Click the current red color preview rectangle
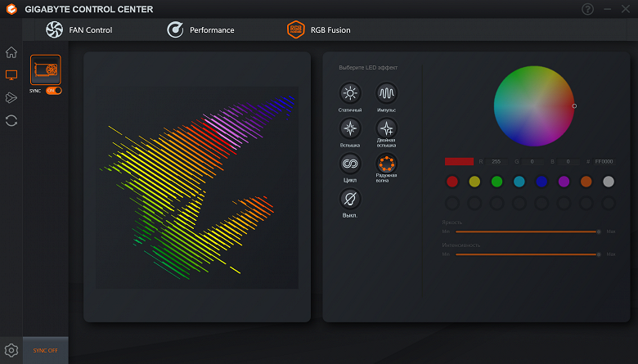 coord(459,161)
